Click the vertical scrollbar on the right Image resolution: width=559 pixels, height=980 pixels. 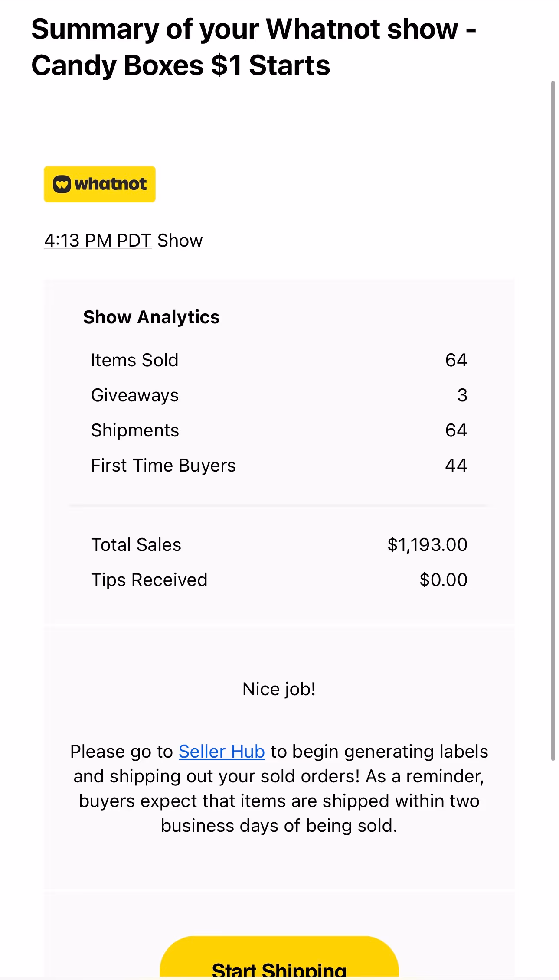(553, 420)
